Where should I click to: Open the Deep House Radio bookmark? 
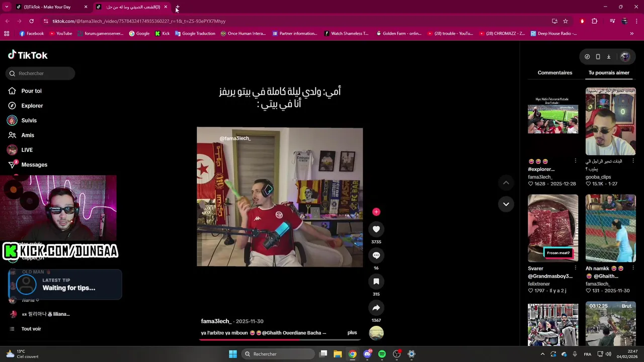coord(553,34)
